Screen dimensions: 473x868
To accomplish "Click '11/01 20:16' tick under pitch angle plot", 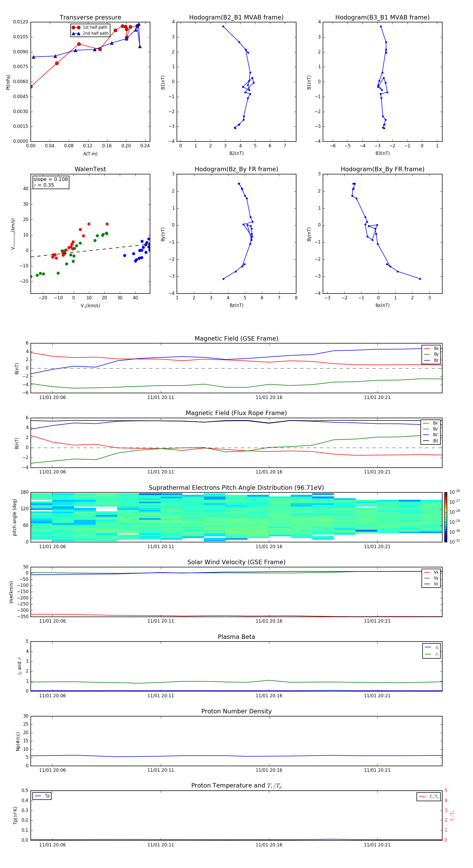I will tap(269, 547).
